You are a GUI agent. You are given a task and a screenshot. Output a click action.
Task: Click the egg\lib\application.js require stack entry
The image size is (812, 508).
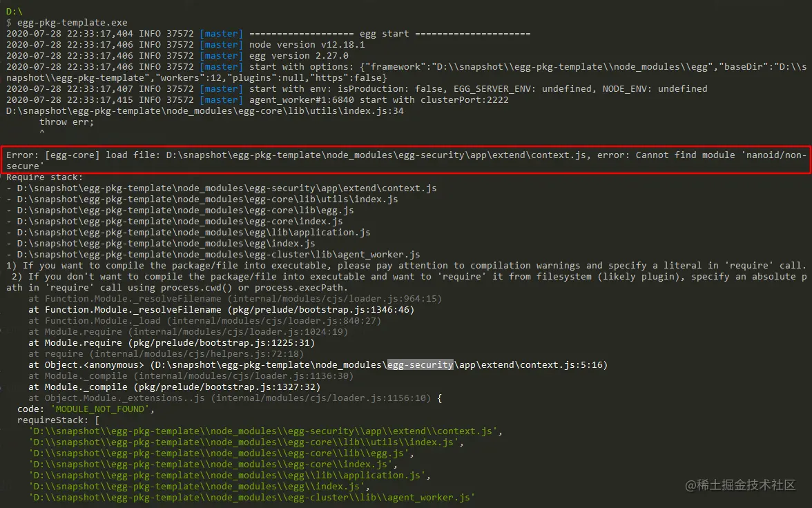(x=188, y=233)
